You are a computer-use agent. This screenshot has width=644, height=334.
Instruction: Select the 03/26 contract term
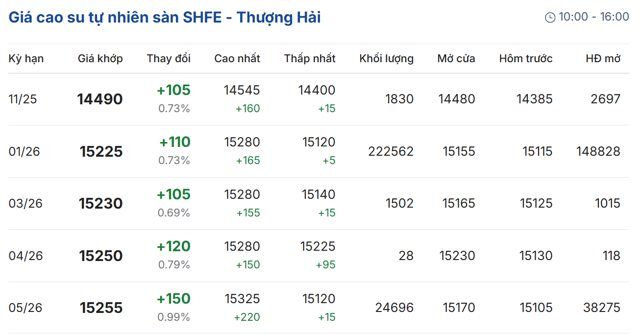tap(25, 204)
